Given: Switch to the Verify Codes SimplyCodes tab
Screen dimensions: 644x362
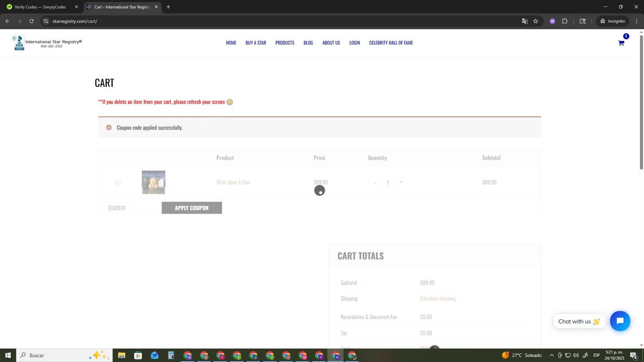Looking at the screenshot, I should tap(41, 7).
